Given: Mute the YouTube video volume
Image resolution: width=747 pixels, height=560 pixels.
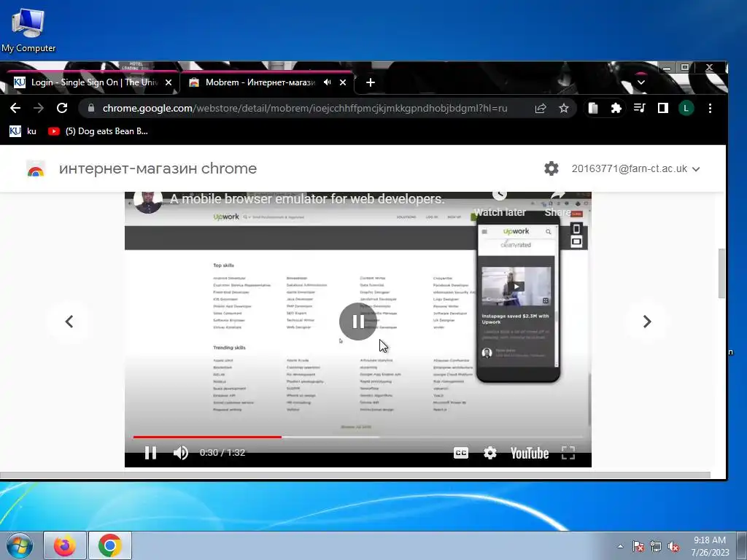Looking at the screenshot, I should pos(181,452).
